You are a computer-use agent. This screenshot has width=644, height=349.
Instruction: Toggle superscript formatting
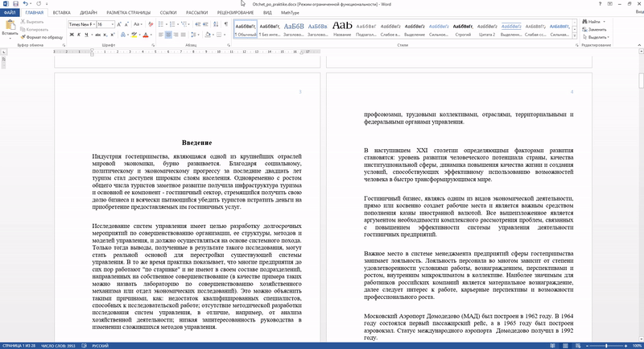pyautogui.click(x=113, y=35)
